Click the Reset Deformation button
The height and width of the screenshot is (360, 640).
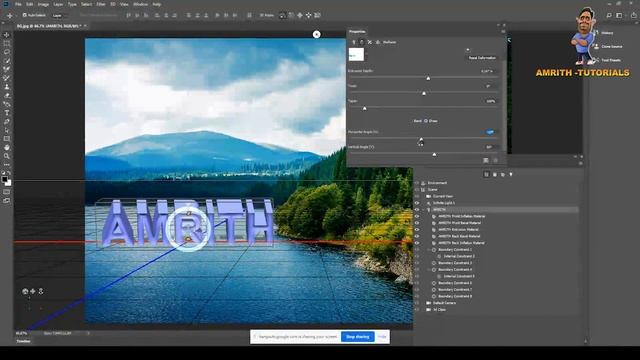pyautogui.click(x=482, y=58)
